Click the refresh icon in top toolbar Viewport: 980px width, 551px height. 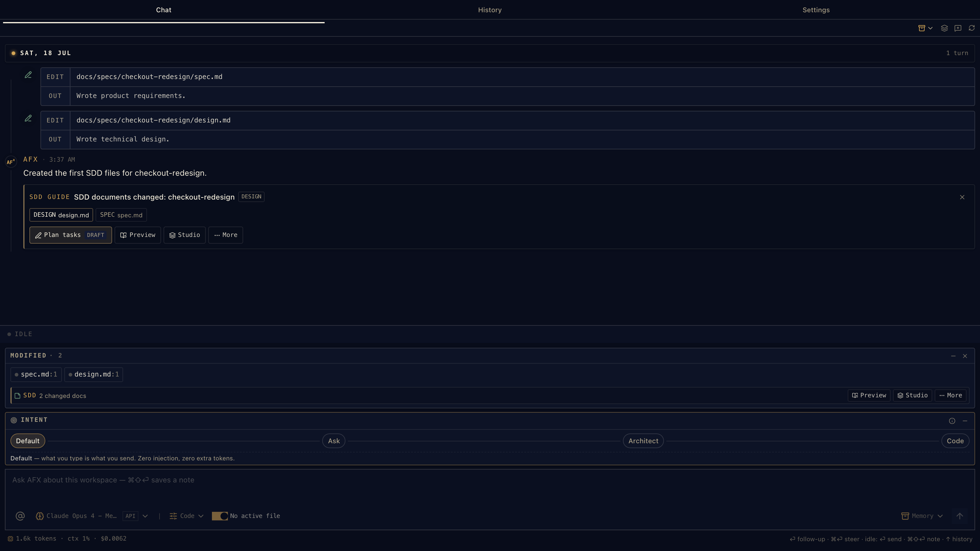(x=972, y=28)
